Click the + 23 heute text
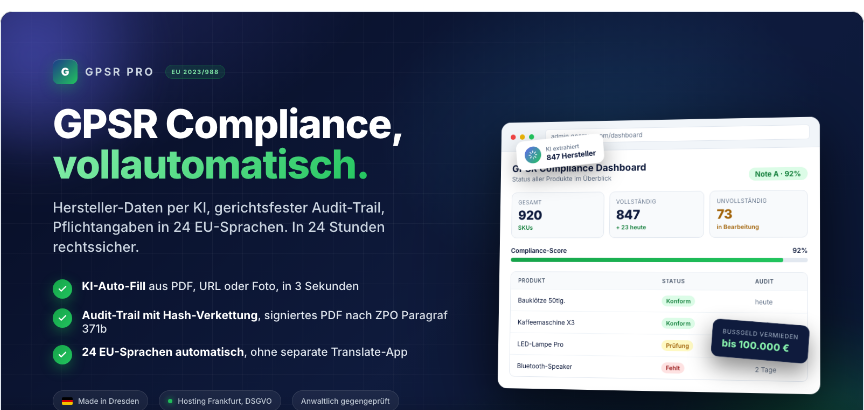 tap(631, 227)
